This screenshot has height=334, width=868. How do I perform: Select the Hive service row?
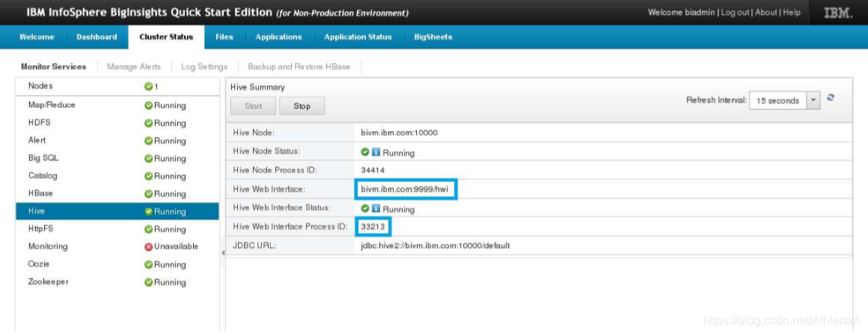[117, 211]
